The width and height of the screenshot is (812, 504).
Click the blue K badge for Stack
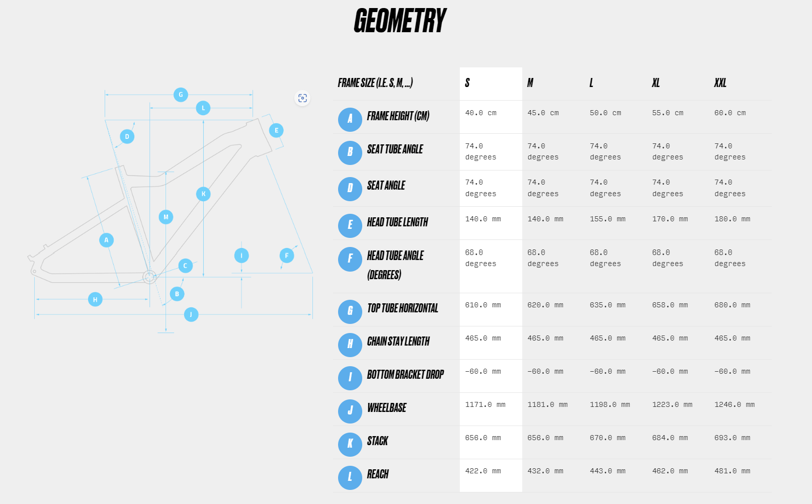(350, 444)
